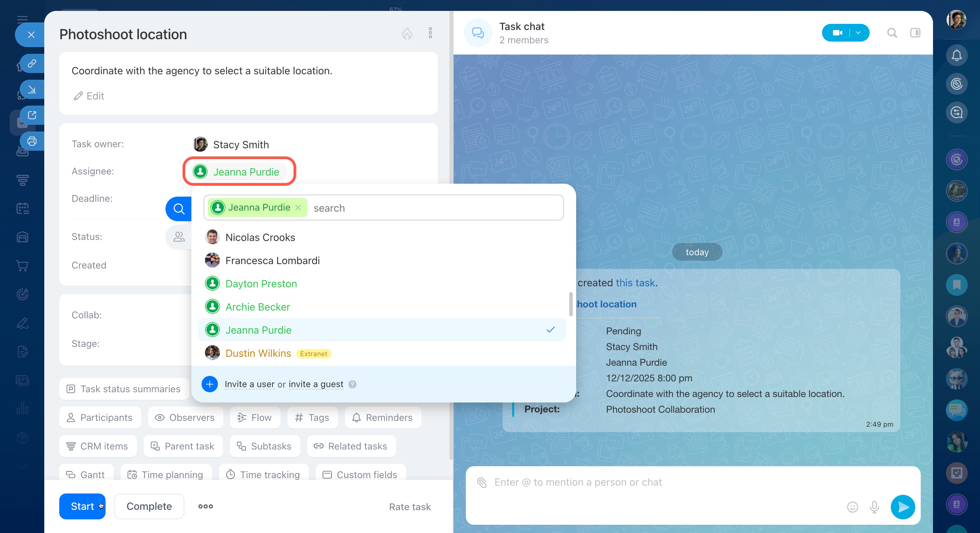Open the notifications bell
This screenshot has width=980, height=533.
[x=957, y=56]
